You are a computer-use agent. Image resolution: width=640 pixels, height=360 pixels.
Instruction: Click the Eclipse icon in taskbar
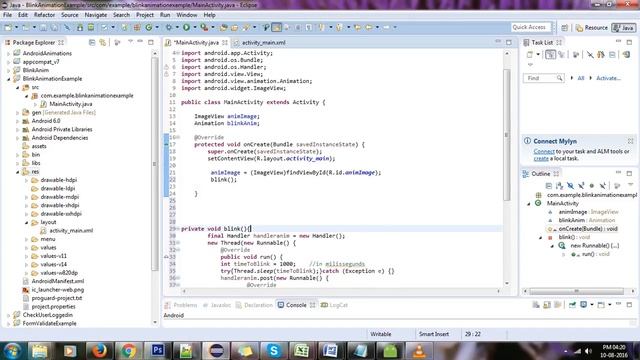point(216,351)
